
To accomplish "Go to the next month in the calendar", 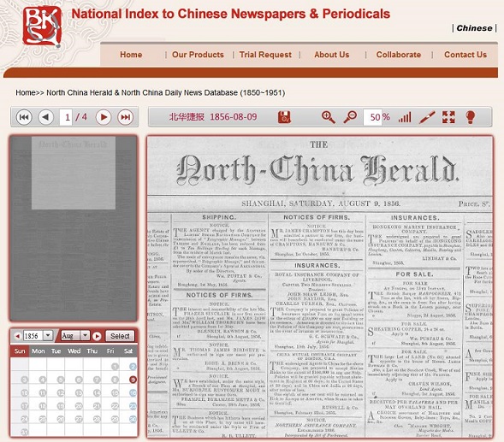I will [x=97, y=336].
